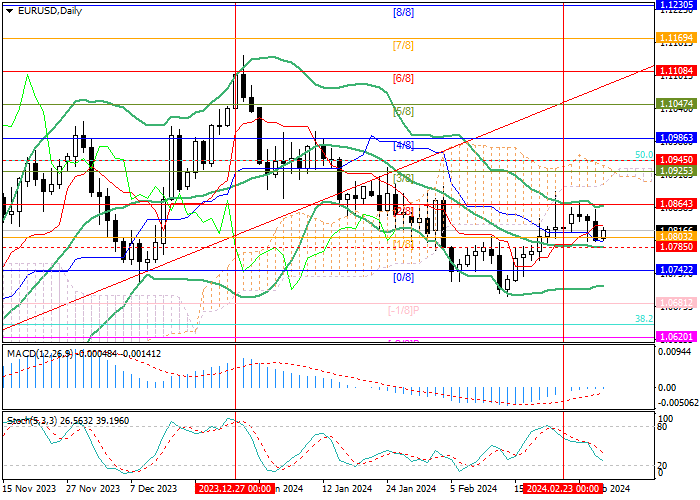Screen dimensions: 700x500
Task: Click the 24 Jan 2024 date label
Action: pos(411,488)
